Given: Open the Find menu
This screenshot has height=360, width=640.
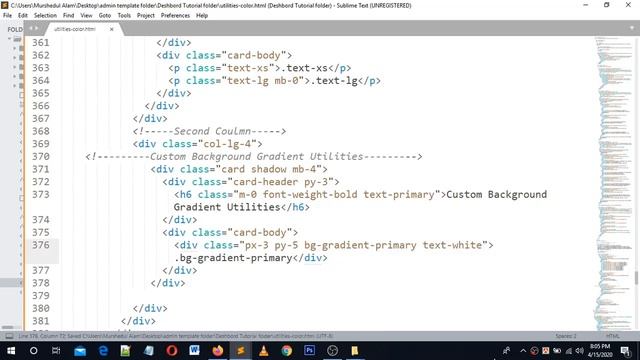Looking at the screenshot, I should (x=69, y=16).
